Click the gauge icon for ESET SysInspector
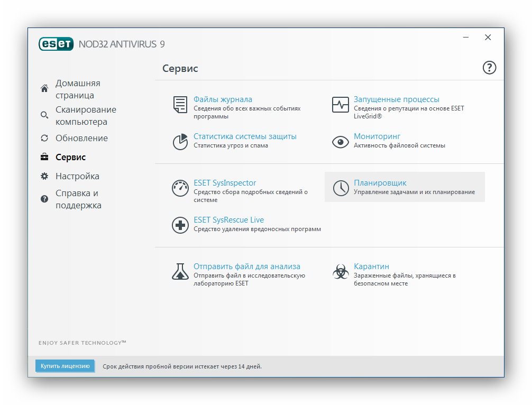This screenshot has height=405, width=532. (180, 188)
